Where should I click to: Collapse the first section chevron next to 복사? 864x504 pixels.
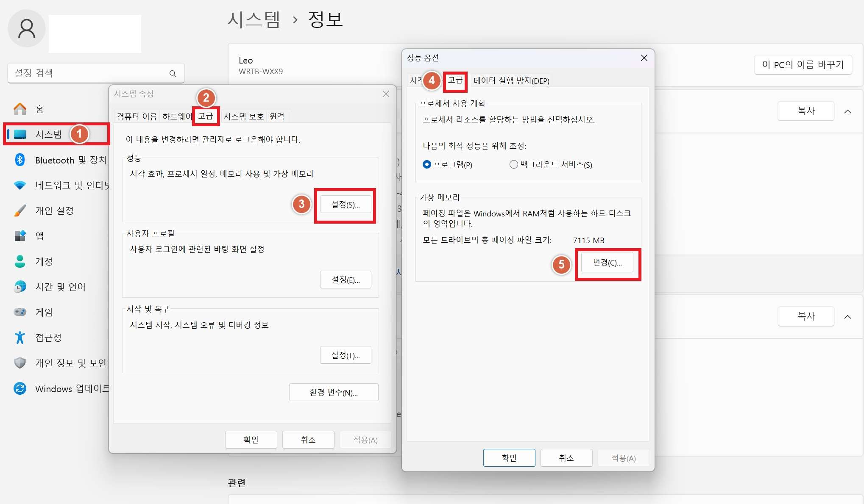[x=848, y=111]
